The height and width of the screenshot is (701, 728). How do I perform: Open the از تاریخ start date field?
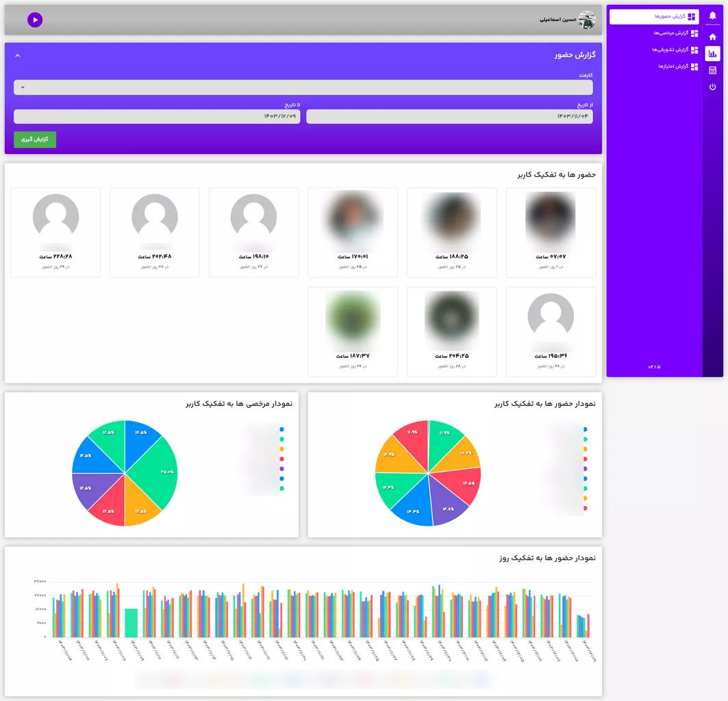coord(449,116)
